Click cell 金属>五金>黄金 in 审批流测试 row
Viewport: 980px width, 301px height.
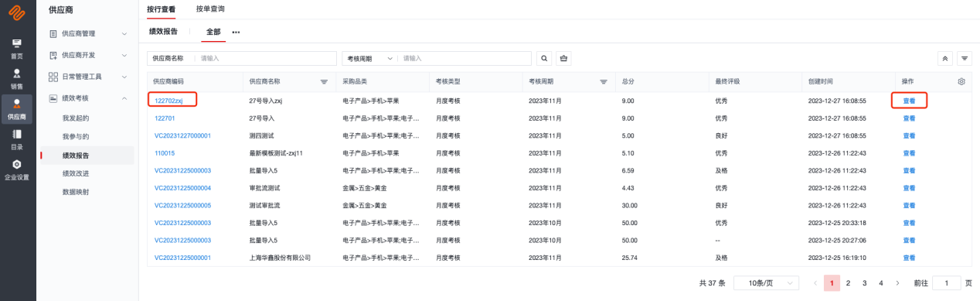pos(365,188)
